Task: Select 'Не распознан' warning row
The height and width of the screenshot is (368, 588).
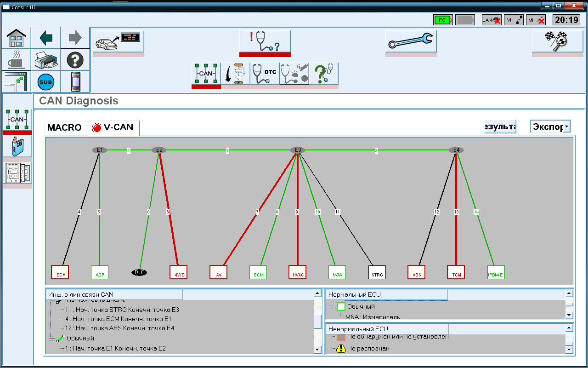Action: point(368,348)
